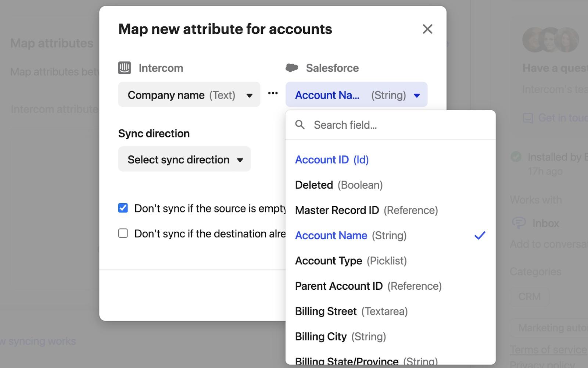Open the Company name Intercom attribute dropdown
Viewport: 588px width, 368px height.
coord(189,95)
